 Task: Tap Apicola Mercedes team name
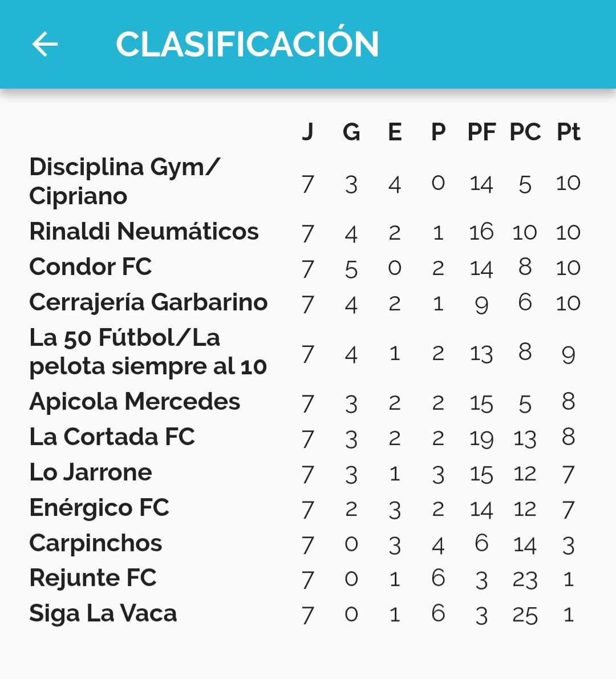tap(135, 402)
